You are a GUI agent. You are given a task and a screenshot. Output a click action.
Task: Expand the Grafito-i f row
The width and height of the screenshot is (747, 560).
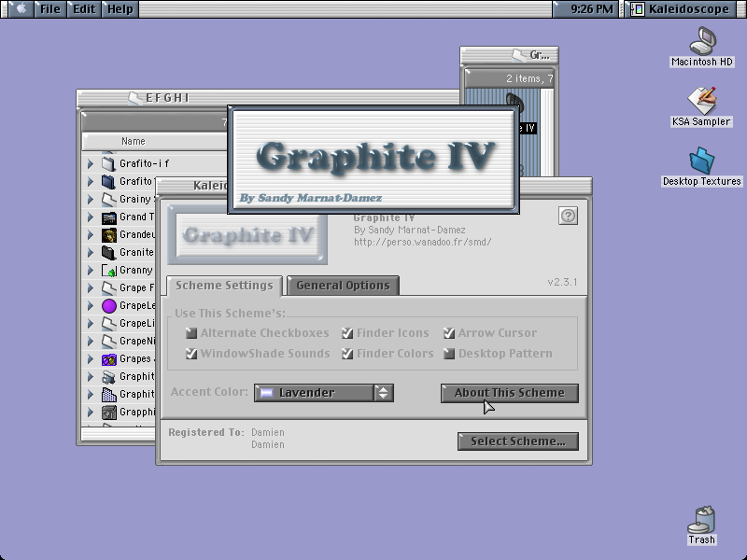[90, 164]
